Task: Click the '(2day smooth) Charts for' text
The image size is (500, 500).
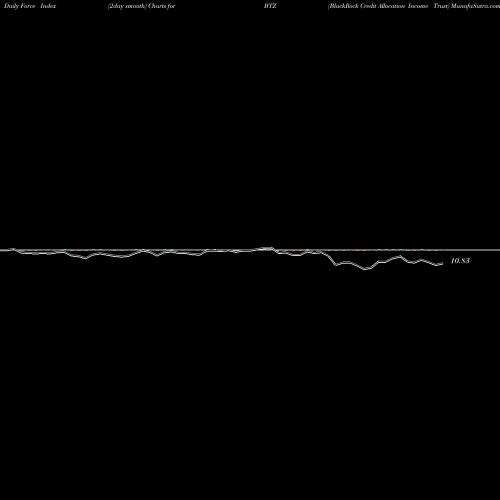Action: point(142,6)
